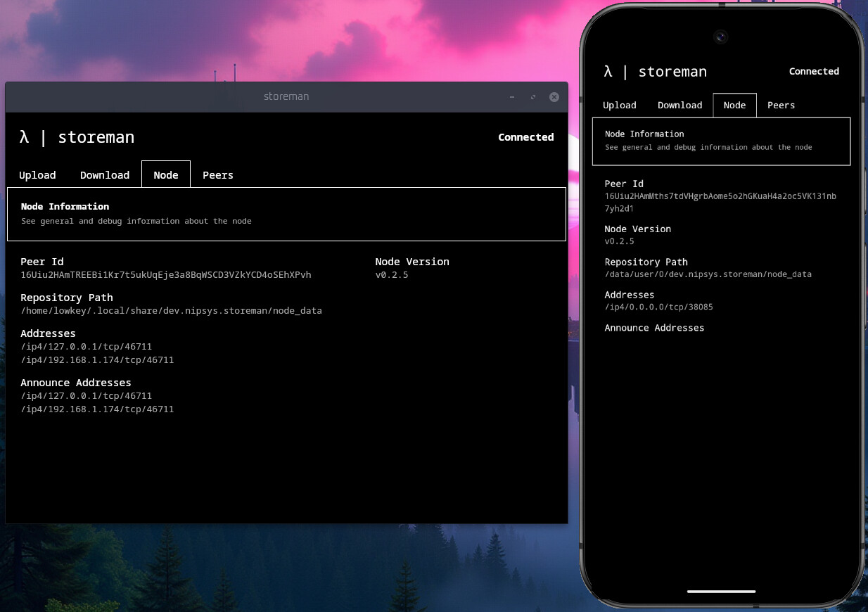Tap the phone's home gesture bar
This screenshot has width=868, height=612.
coord(721,592)
